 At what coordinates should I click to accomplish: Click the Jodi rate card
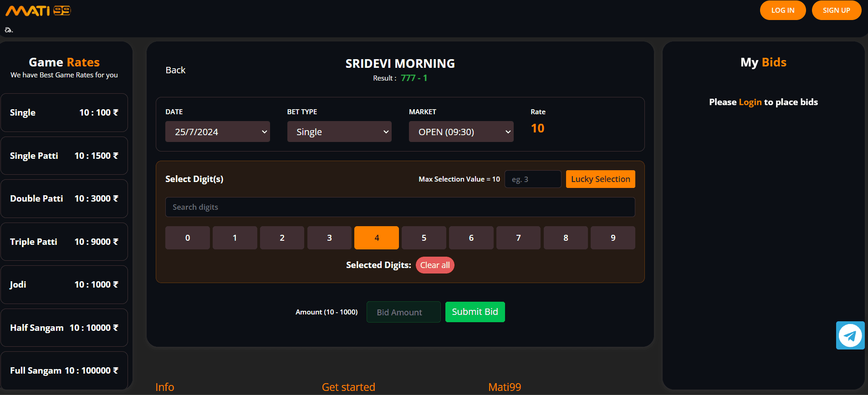coord(64,284)
